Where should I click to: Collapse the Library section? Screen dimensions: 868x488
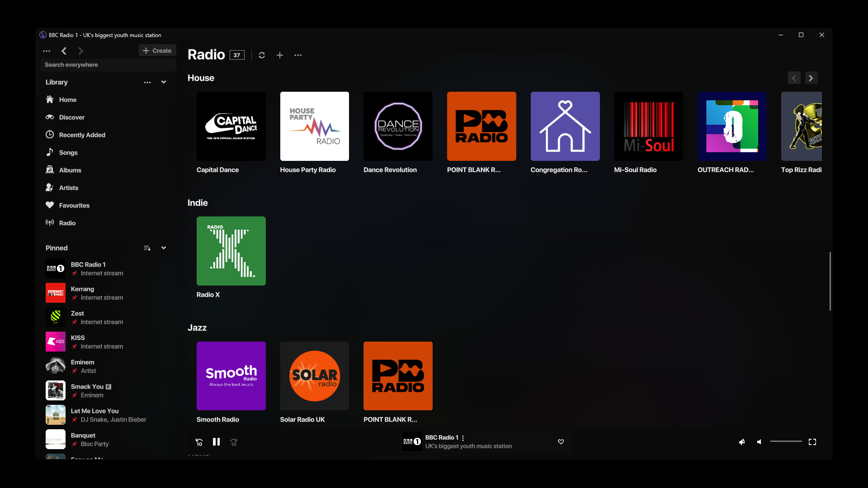(164, 82)
